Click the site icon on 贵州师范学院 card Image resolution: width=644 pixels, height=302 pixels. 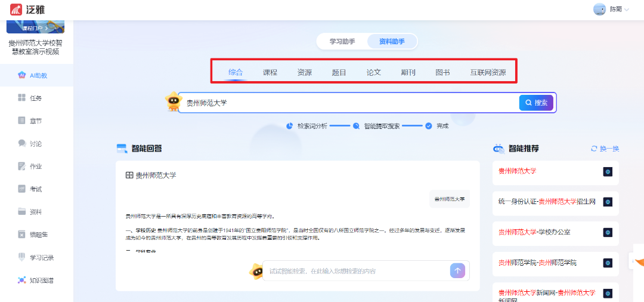pos(608,263)
